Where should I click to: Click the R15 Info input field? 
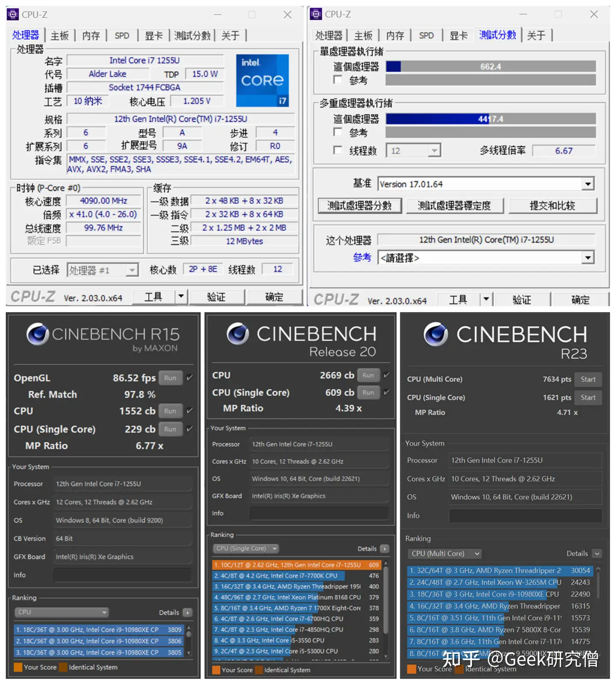point(122,575)
